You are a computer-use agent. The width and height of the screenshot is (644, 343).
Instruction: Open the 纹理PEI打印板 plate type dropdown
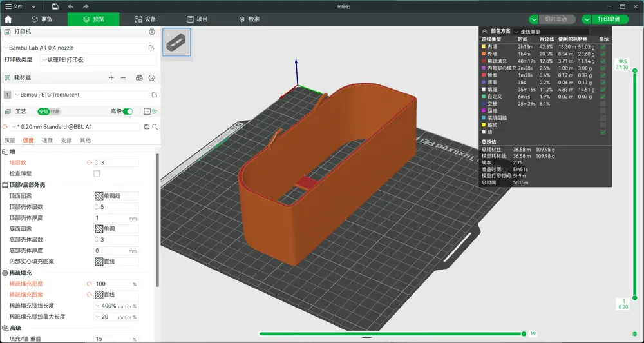tap(99, 59)
